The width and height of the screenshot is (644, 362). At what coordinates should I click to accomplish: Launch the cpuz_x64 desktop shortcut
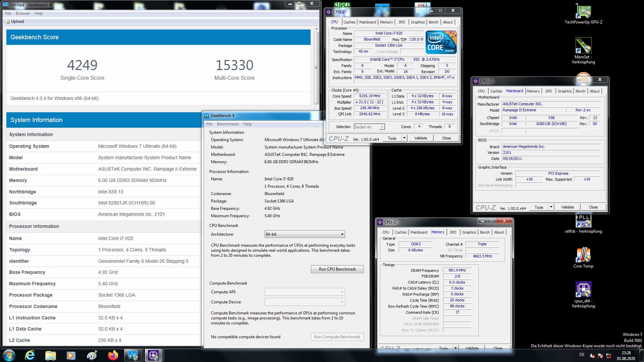[583, 295]
